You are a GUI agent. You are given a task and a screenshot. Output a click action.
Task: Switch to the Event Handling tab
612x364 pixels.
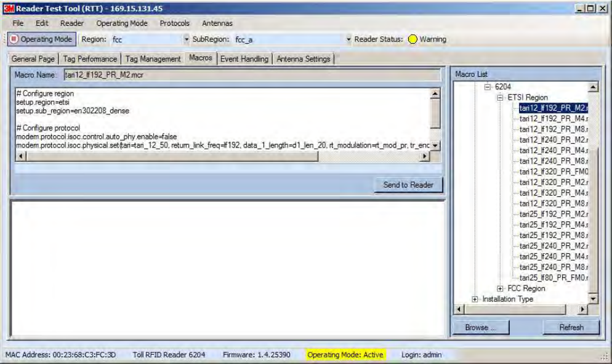pyautogui.click(x=244, y=59)
